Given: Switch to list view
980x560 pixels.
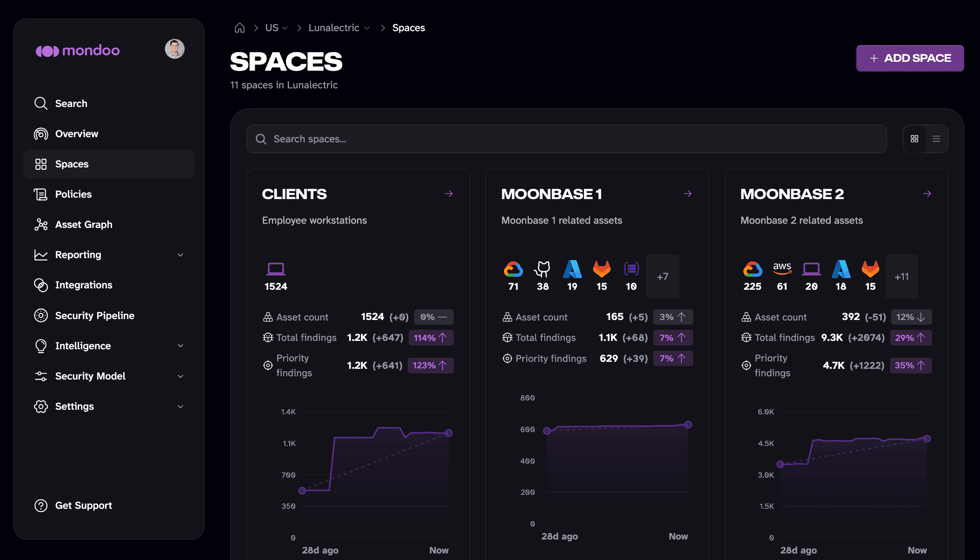Looking at the screenshot, I should (936, 139).
